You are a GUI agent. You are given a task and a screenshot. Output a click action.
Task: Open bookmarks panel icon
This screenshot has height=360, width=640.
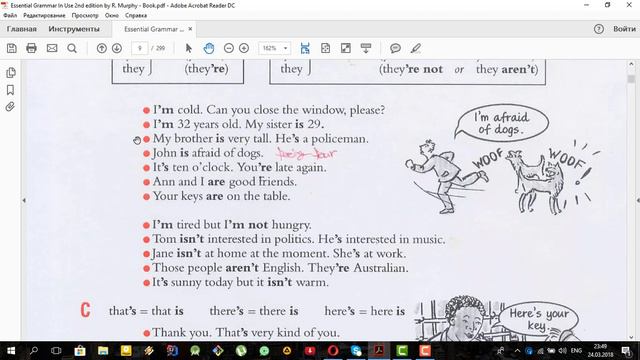coord(11,90)
